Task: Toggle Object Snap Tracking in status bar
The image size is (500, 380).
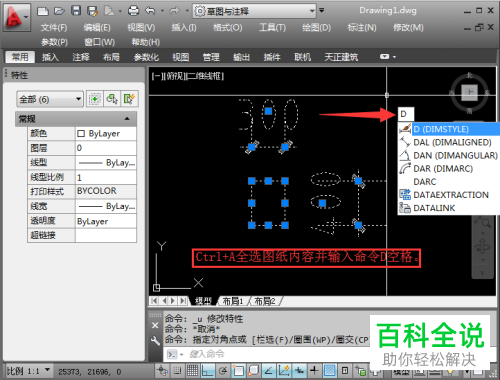Action: tap(269, 371)
